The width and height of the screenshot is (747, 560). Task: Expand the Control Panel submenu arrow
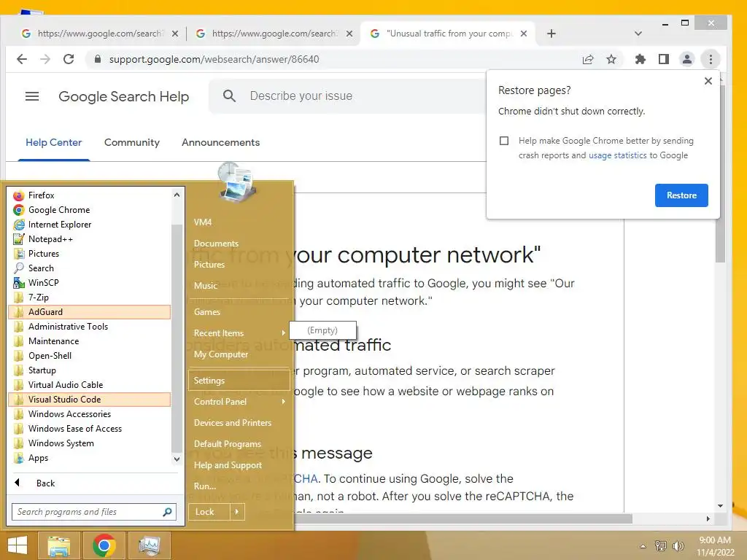click(x=284, y=402)
